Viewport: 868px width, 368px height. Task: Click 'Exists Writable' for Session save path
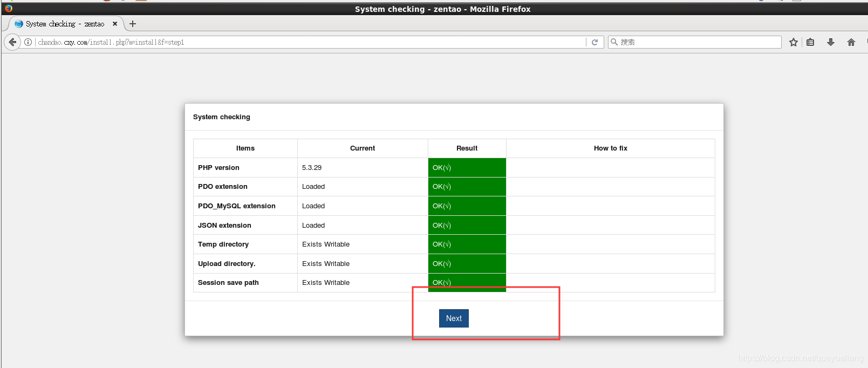326,283
